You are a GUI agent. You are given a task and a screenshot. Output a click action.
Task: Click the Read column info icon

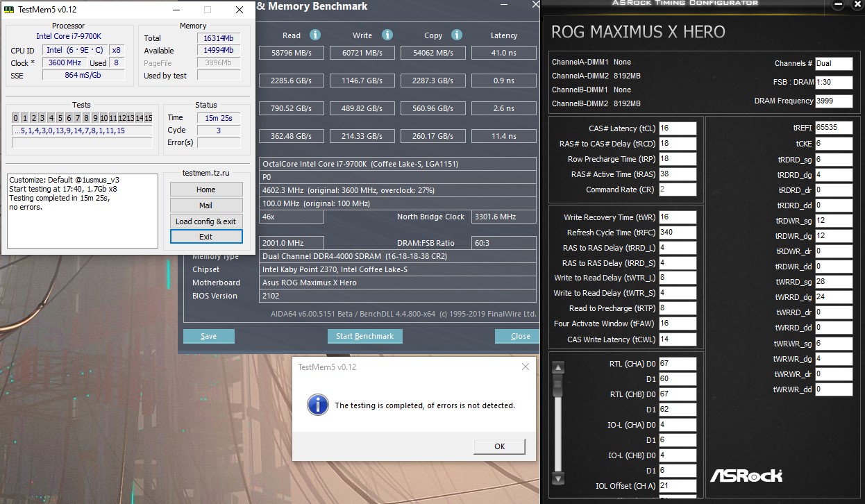(315, 35)
